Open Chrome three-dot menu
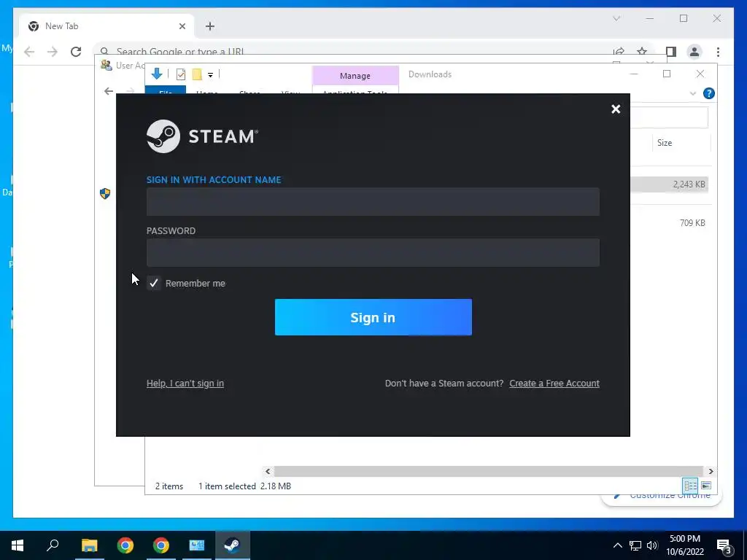Viewport: 747px width, 560px height. pos(718,52)
